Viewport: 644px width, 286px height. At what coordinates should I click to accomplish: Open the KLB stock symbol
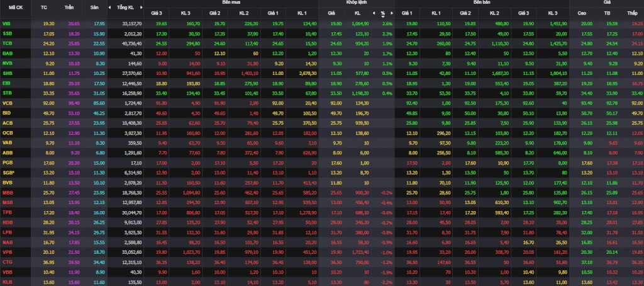point(7,282)
